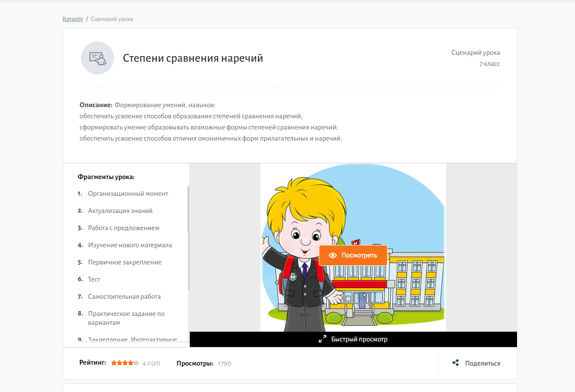
Task: Select fragment Организационный момент
Action: tap(128, 193)
